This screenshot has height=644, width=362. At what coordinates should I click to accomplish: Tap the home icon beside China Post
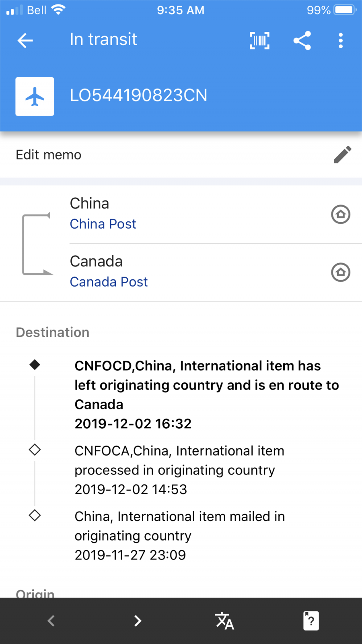pos(341,214)
